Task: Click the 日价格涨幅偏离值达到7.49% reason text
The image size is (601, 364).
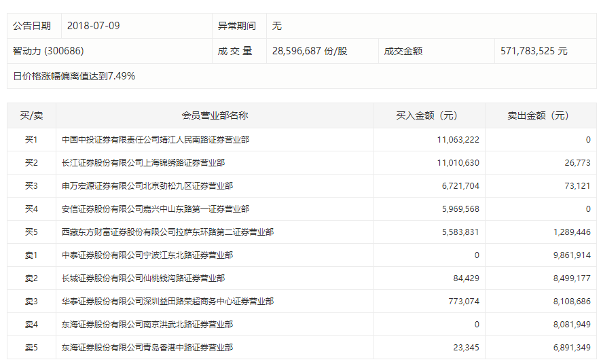Action: (x=74, y=76)
